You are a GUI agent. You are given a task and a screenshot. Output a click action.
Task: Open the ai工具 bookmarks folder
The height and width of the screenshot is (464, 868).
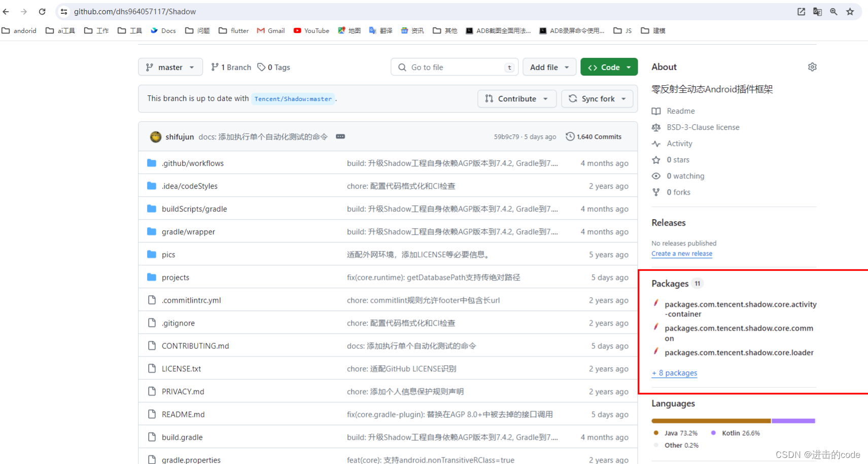[x=60, y=30]
